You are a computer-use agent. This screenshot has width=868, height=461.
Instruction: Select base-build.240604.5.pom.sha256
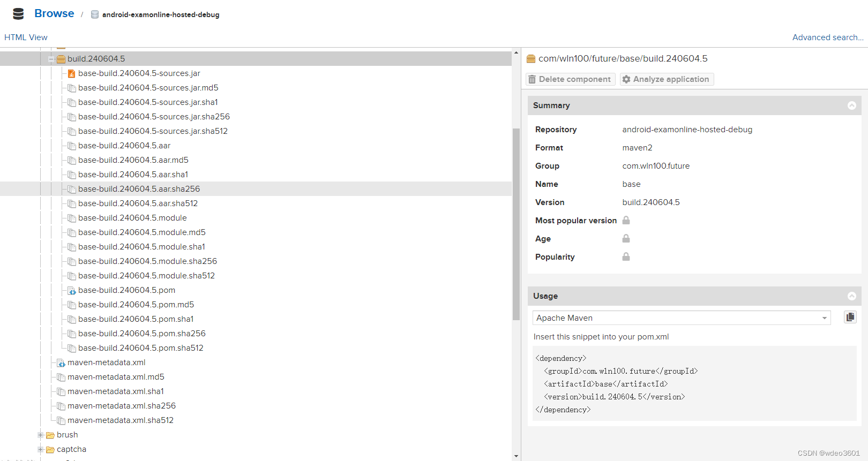(x=142, y=334)
